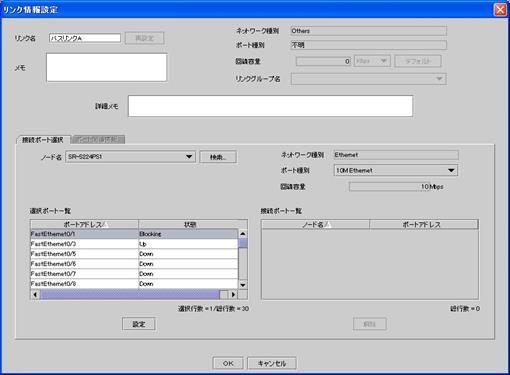Click the 設定 button
510x375 pixels.
coord(139,324)
